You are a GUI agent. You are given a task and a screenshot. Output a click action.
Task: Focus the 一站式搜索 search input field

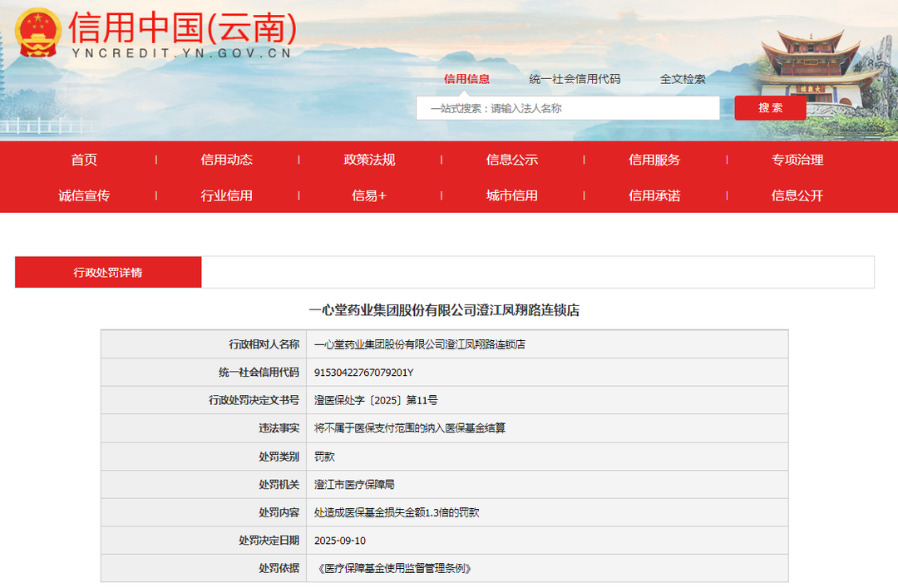568,108
